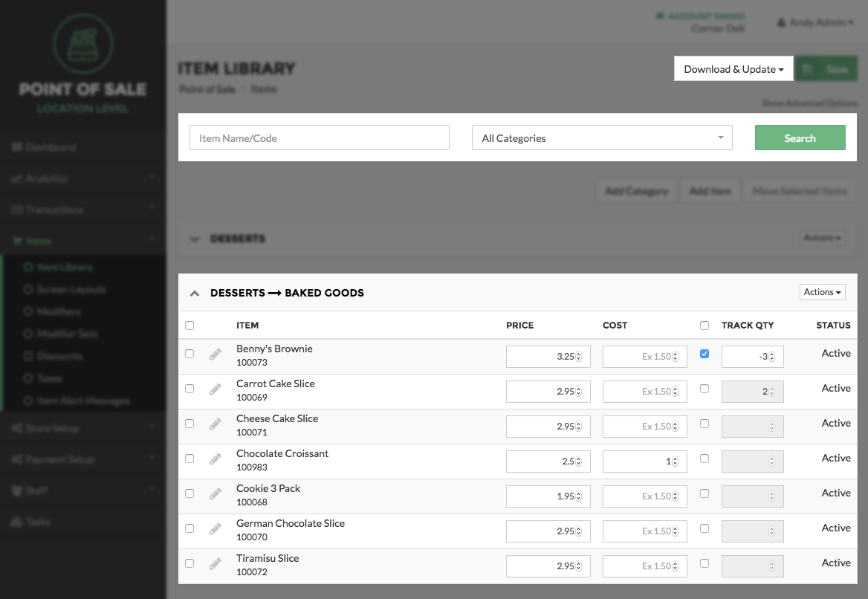868x599 pixels.
Task: Click the PRICE column header
Action: point(519,326)
